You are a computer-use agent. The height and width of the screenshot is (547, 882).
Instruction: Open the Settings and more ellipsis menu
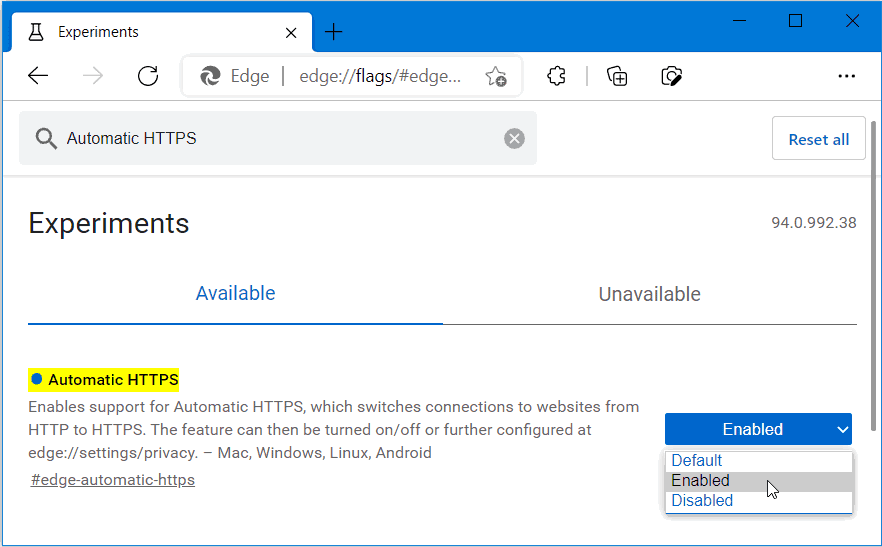(847, 76)
